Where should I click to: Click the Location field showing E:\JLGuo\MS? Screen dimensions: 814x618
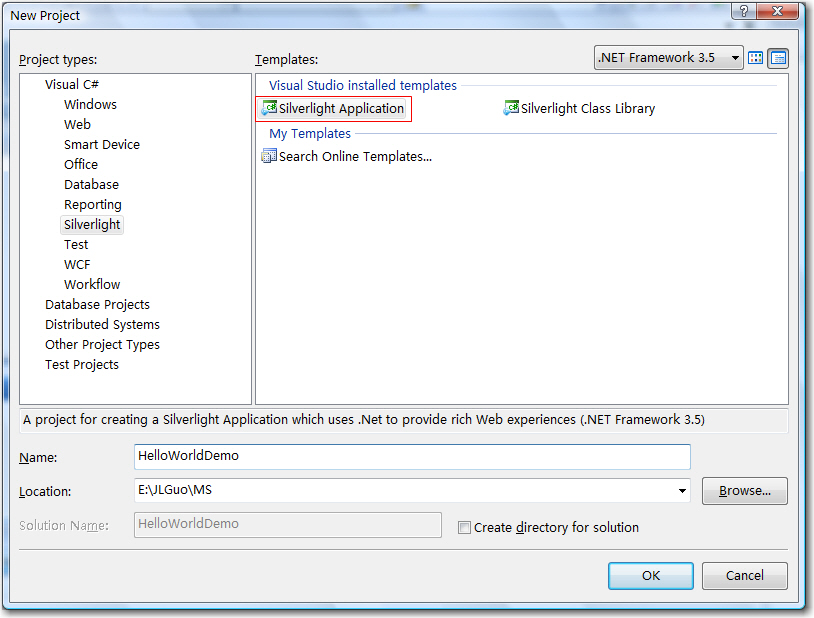pos(412,491)
